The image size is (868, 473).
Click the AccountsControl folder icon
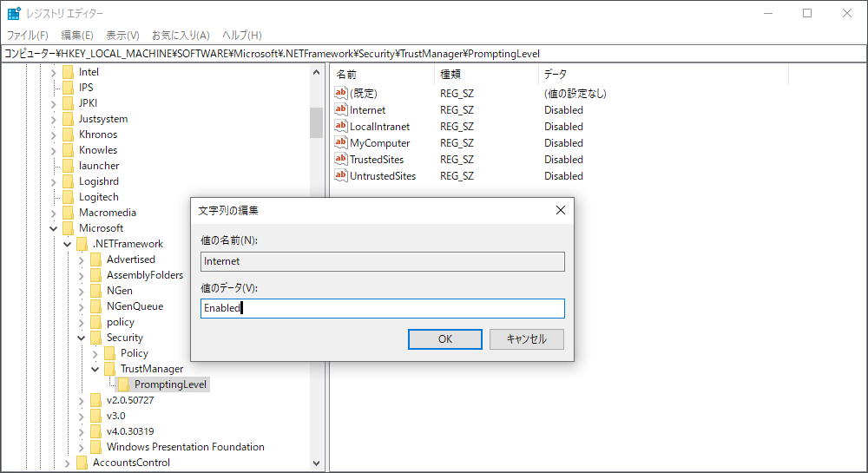(82, 463)
